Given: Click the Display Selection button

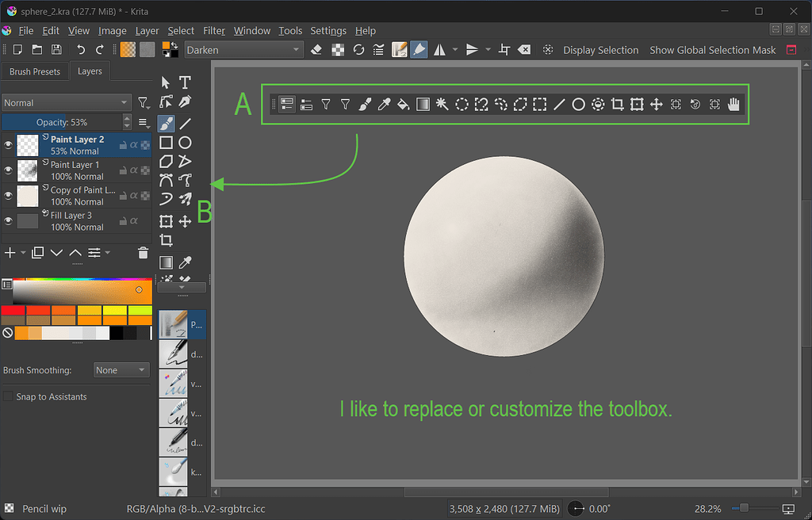Looking at the screenshot, I should click(x=600, y=49).
